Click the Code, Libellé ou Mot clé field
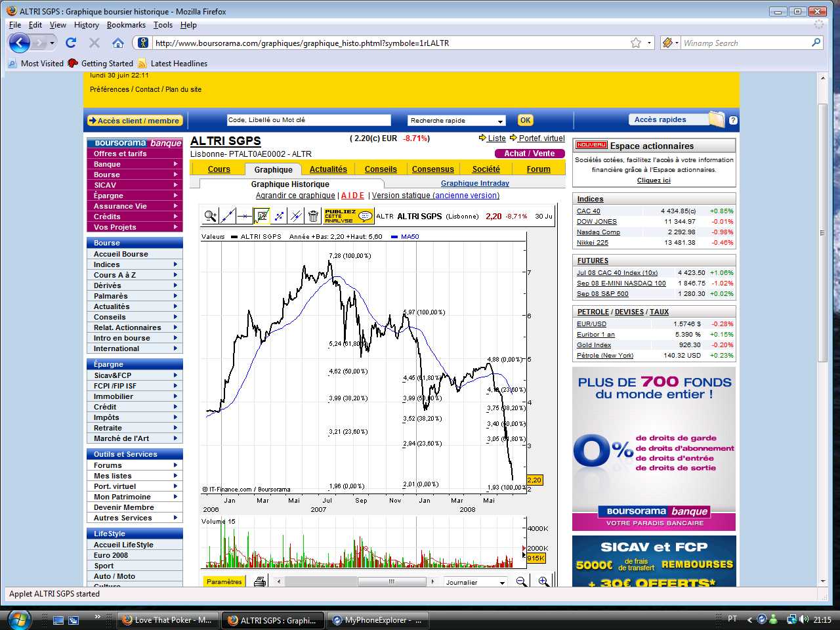840x630 pixels. pyautogui.click(x=308, y=120)
